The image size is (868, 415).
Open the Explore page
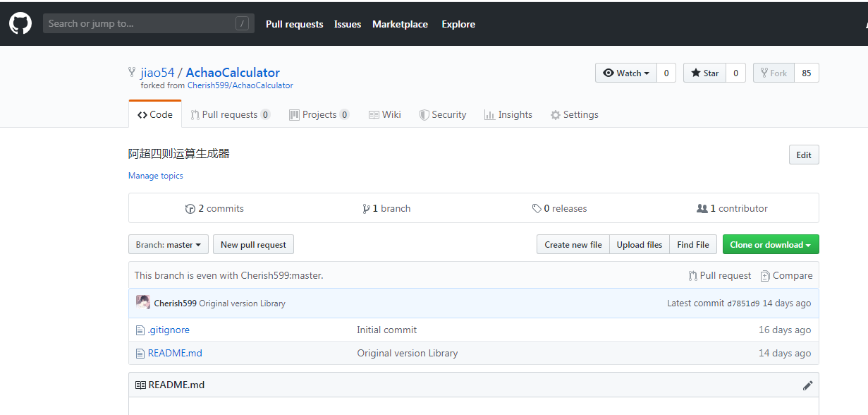pyautogui.click(x=458, y=24)
